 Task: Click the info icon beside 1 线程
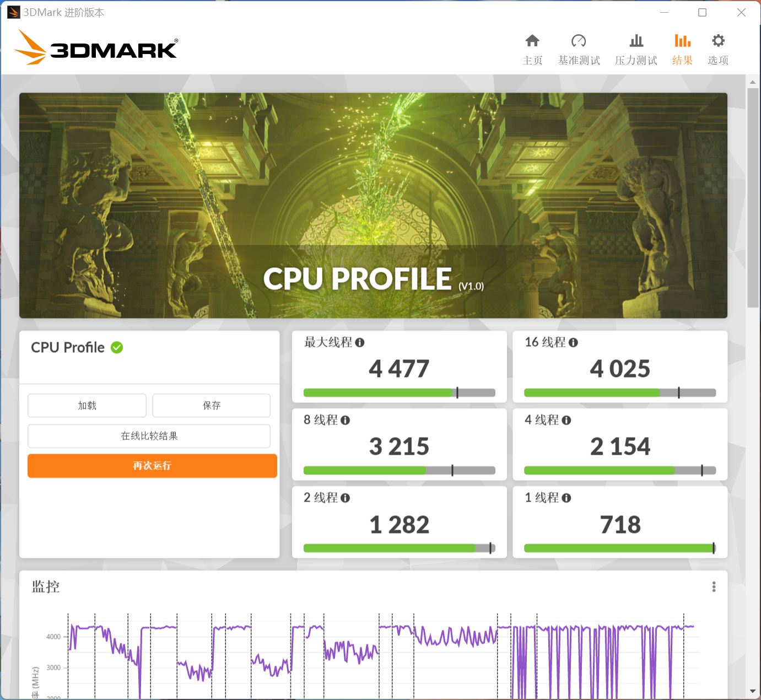click(566, 498)
